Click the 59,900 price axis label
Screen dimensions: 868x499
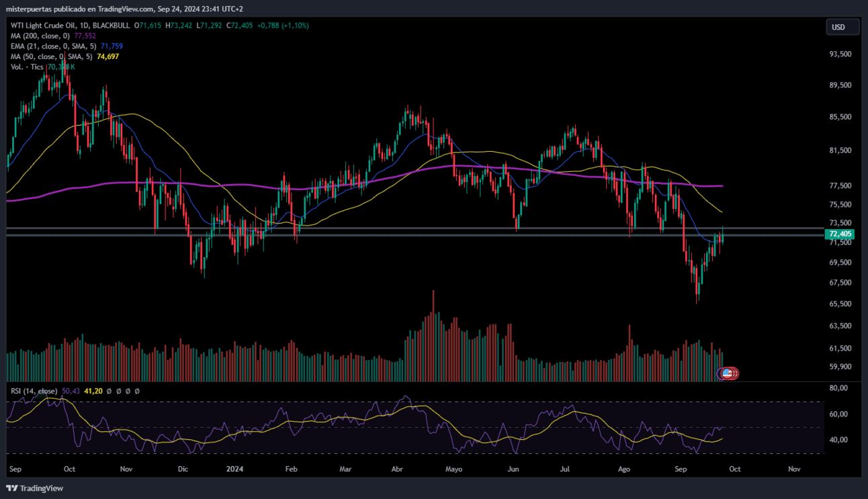click(841, 367)
